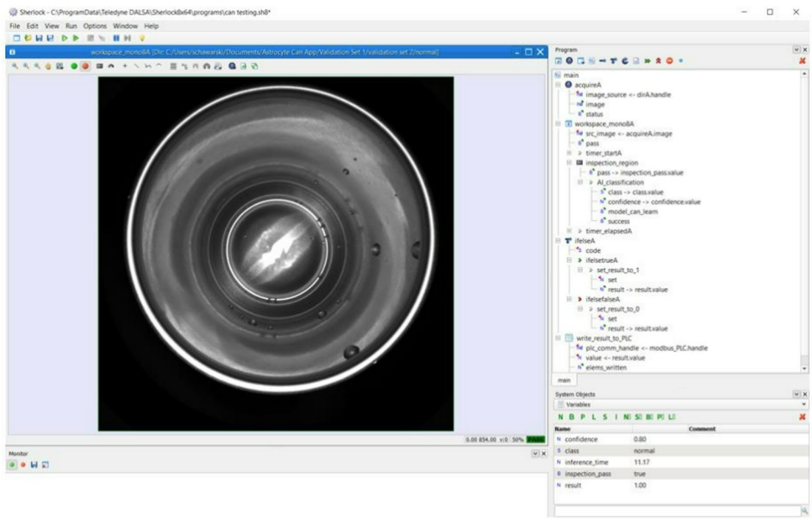Click the first magnifier zoom icon in image toolbar

pyautogui.click(x=15, y=66)
